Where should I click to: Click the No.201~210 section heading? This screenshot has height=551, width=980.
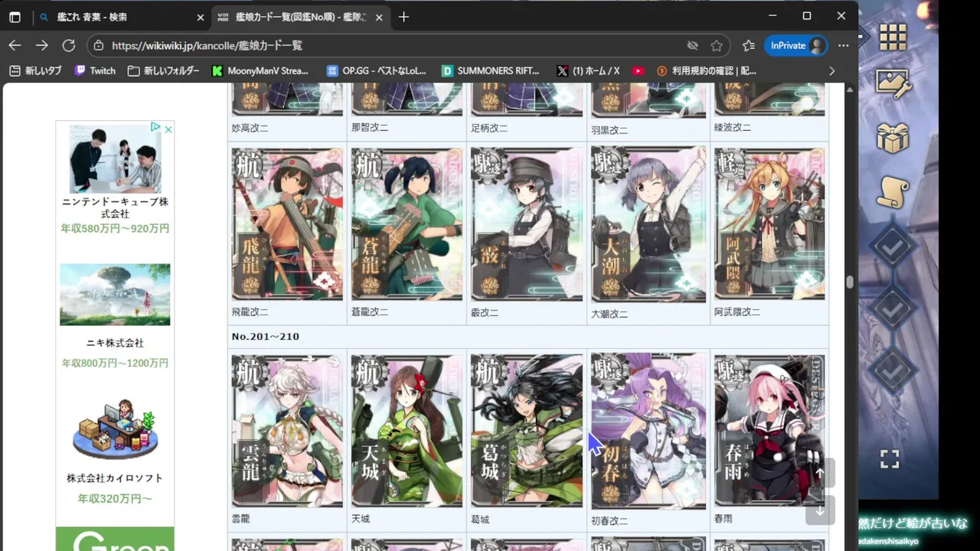[265, 337]
